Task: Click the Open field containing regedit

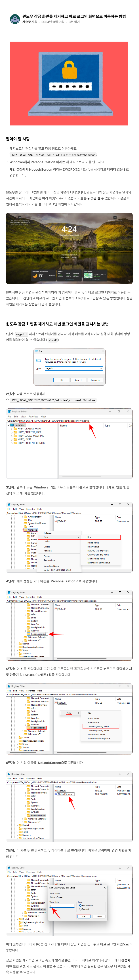Action: [x=74, y=369]
